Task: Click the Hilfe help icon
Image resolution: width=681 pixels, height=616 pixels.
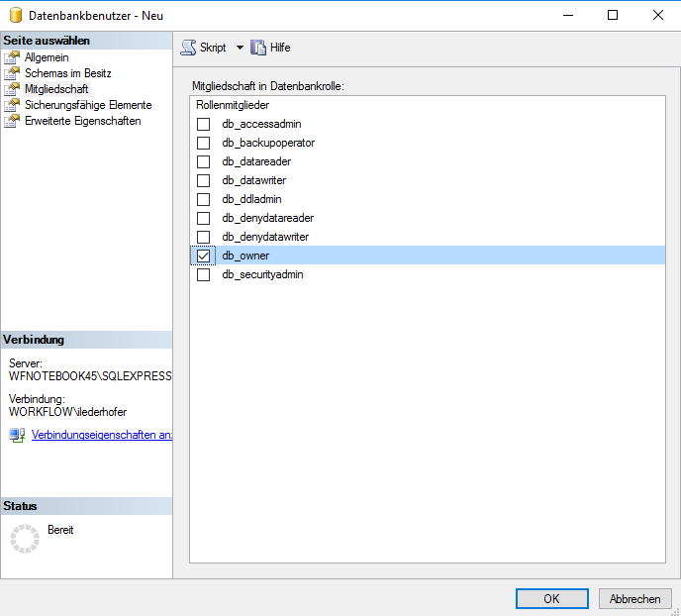Action: tap(259, 48)
